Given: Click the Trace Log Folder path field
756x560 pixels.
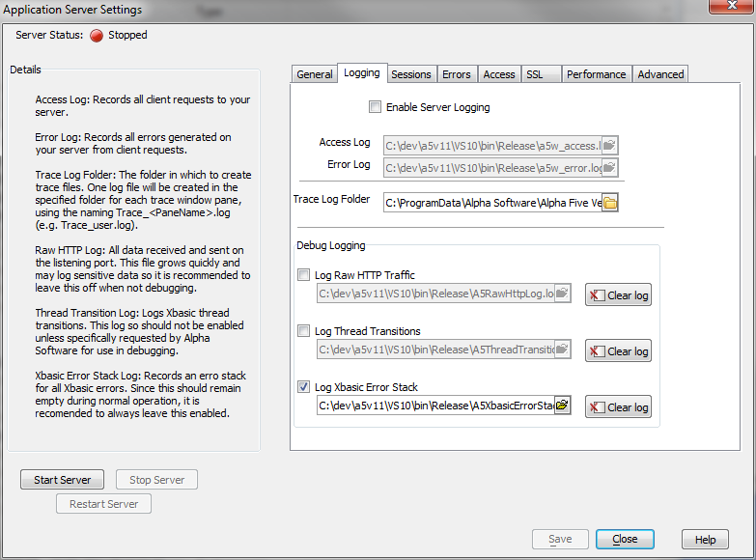Looking at the screenshot, I should click(x=492, y=203).
